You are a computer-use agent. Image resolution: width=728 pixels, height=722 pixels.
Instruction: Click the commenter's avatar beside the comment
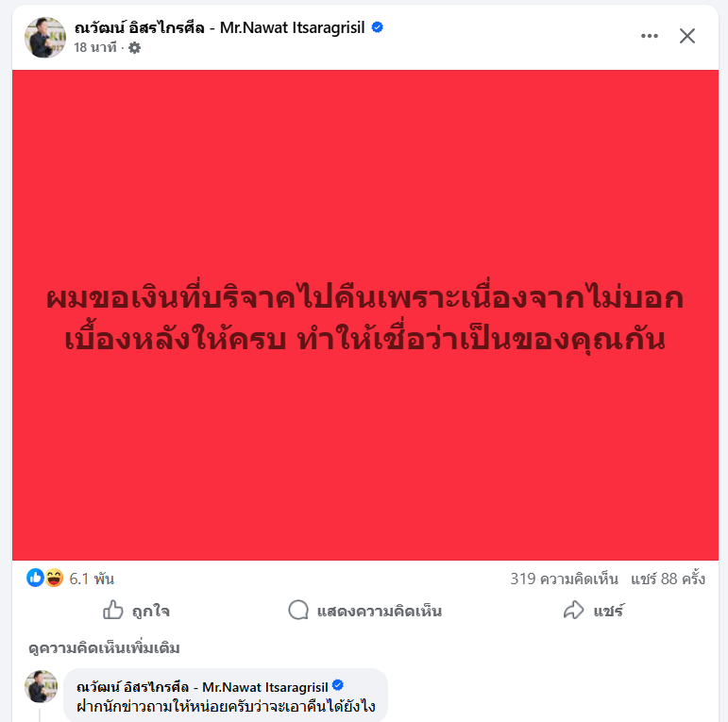coord(41,686)
